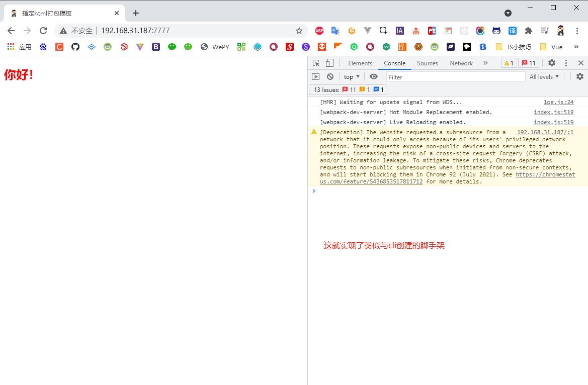The image size is (588, 385).
Task: Click the AdBlock Plus extension icon
Action: tap(319, 31)
